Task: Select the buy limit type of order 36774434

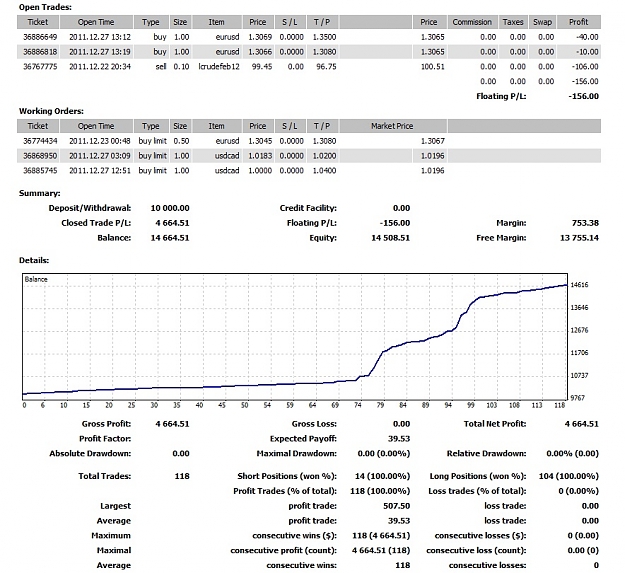Action: coord(153,141)
